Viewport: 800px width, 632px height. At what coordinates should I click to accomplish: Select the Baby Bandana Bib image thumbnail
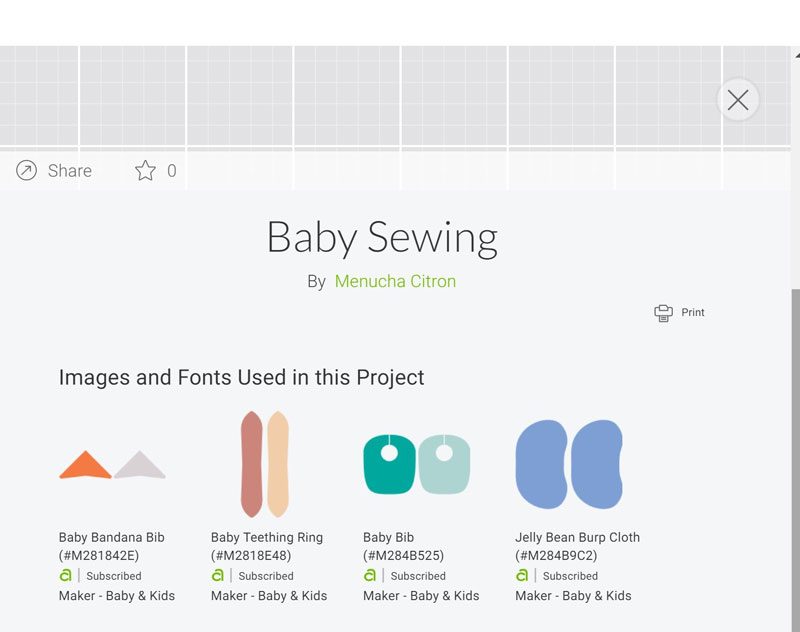coord(112,465)
